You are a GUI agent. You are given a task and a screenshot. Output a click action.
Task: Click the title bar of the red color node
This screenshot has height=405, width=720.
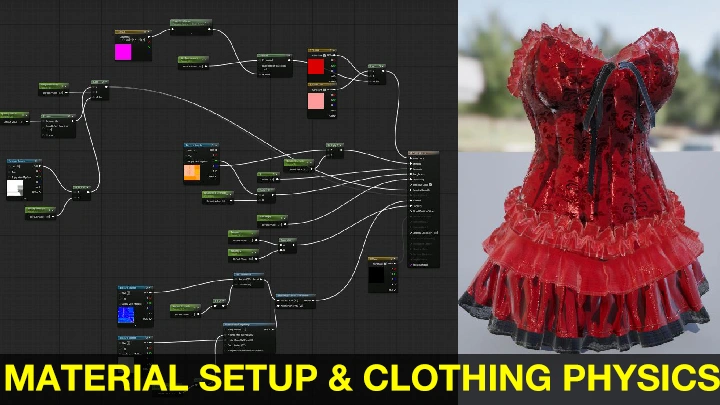[x=322, y=49]
